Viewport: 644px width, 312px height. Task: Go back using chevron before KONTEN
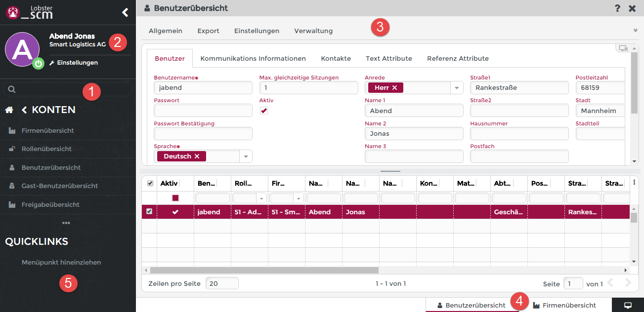click(24, 110)
